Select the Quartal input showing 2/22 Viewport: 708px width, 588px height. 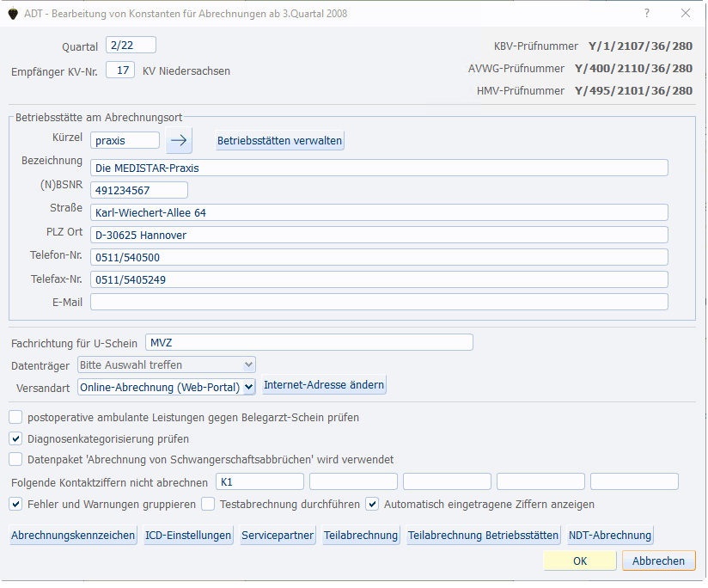[130, 45]
